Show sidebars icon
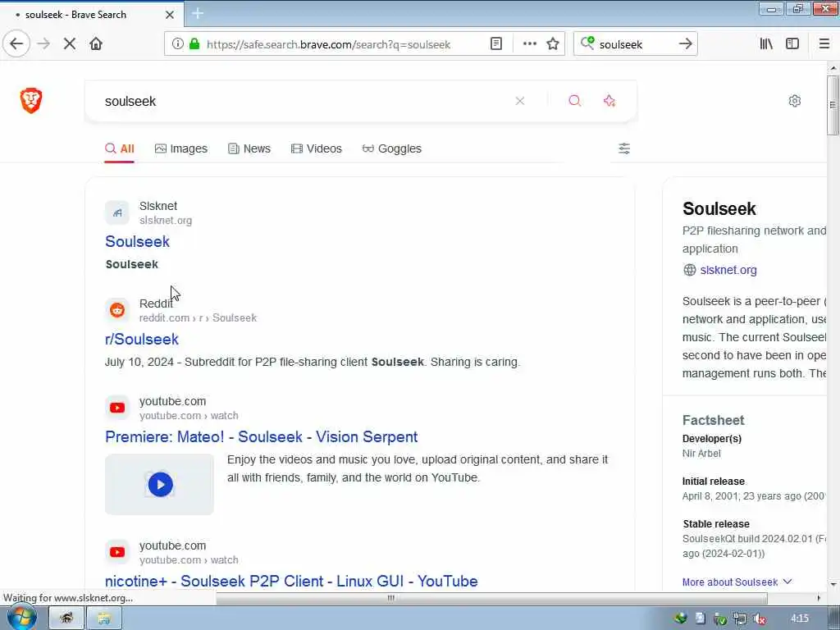The height and width of the screenshot is (630, 840). pyautogui.click(x=792, y=44)
